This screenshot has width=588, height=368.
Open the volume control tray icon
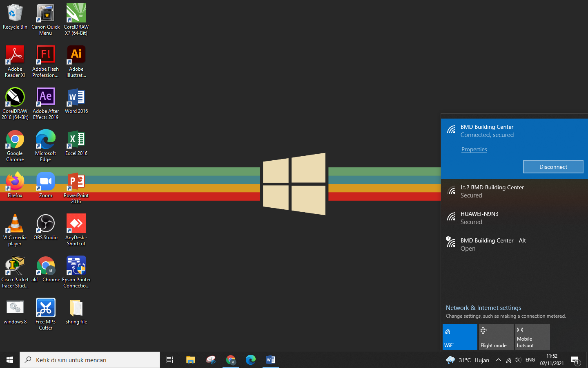[x=518, y=360]
